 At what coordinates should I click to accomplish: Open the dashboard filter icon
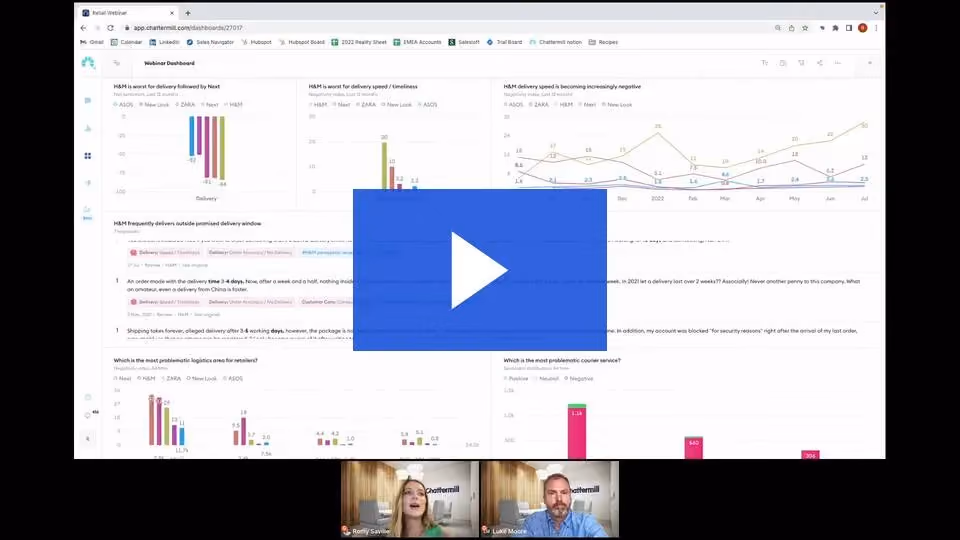(x=801, y=63)
